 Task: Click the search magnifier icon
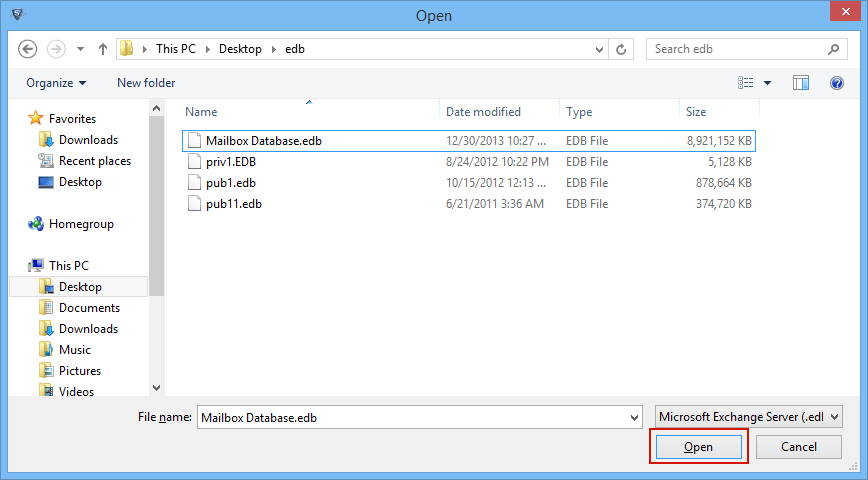[833, 49]
